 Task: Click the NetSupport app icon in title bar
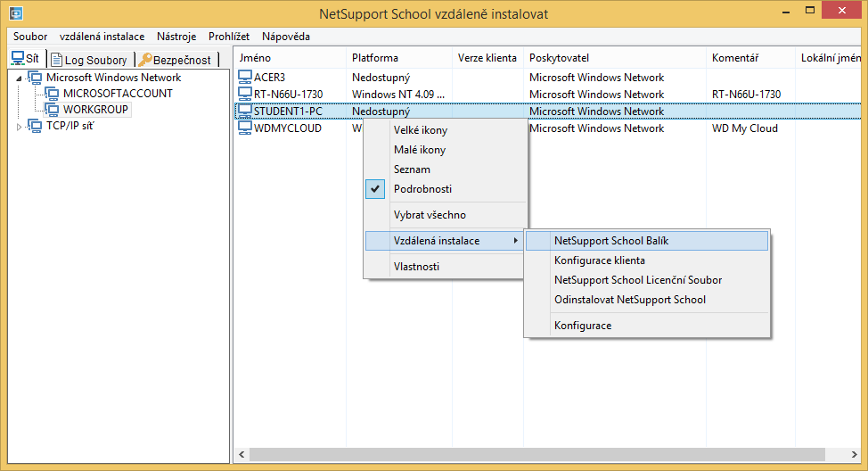(x=16, y=12)
